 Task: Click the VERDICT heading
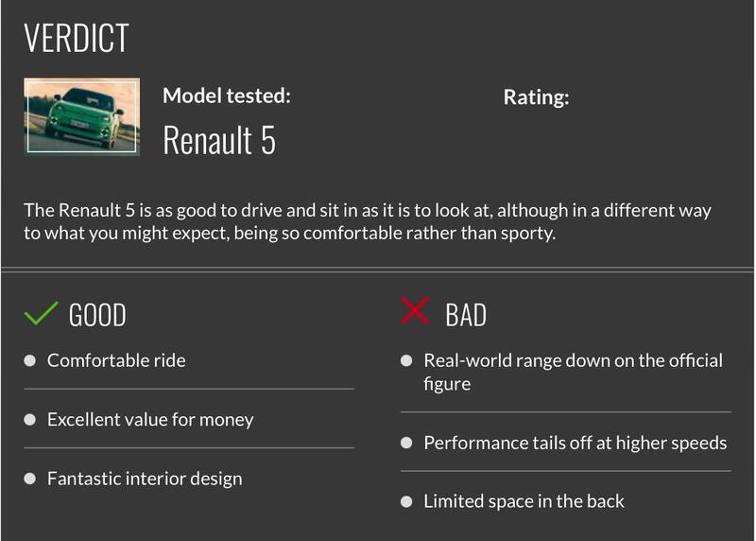coord(77,38)
